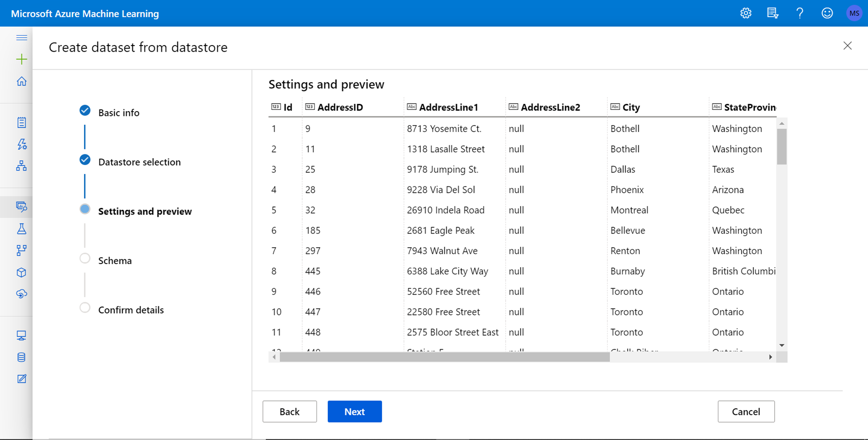Click the green plus Create new icon
This screenshot has width=868, height=440.
[x=21, y=59]
